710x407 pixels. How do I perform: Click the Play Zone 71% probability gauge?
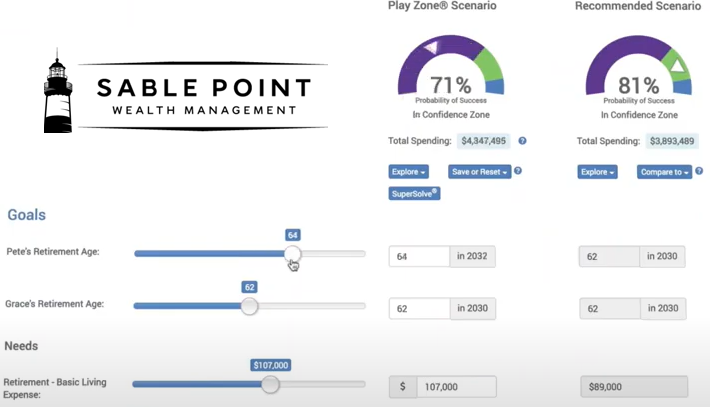point(451,66)
